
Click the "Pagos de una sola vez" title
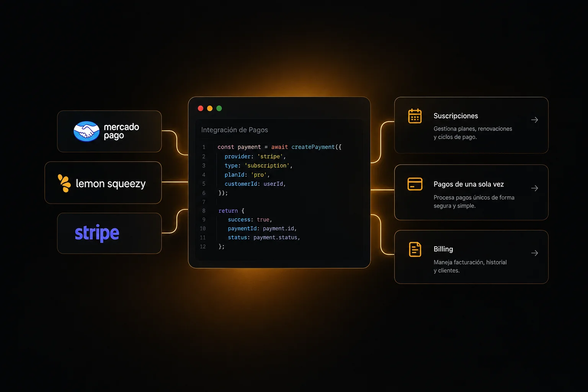469,184
